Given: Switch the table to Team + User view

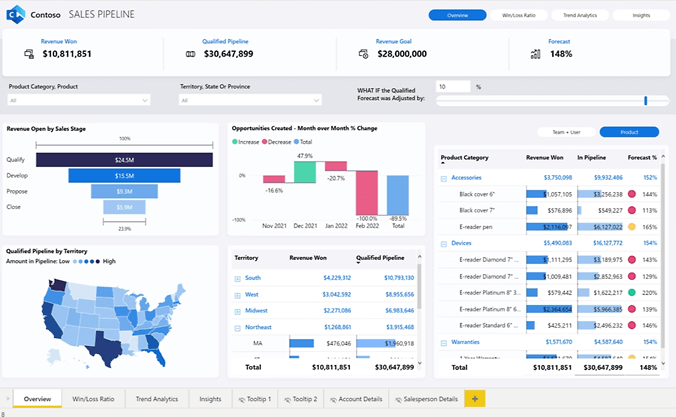Looking at the screenshot, I should point(566,132).
